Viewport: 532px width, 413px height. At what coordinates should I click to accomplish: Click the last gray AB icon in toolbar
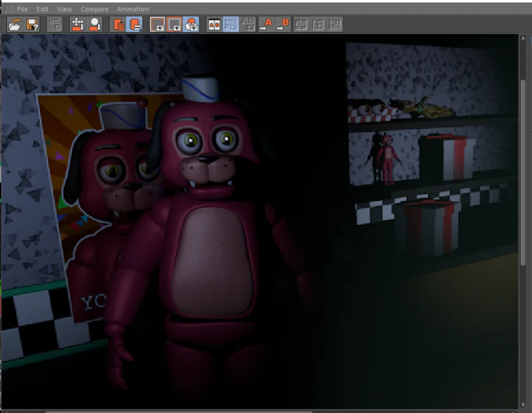pos(335,24)
